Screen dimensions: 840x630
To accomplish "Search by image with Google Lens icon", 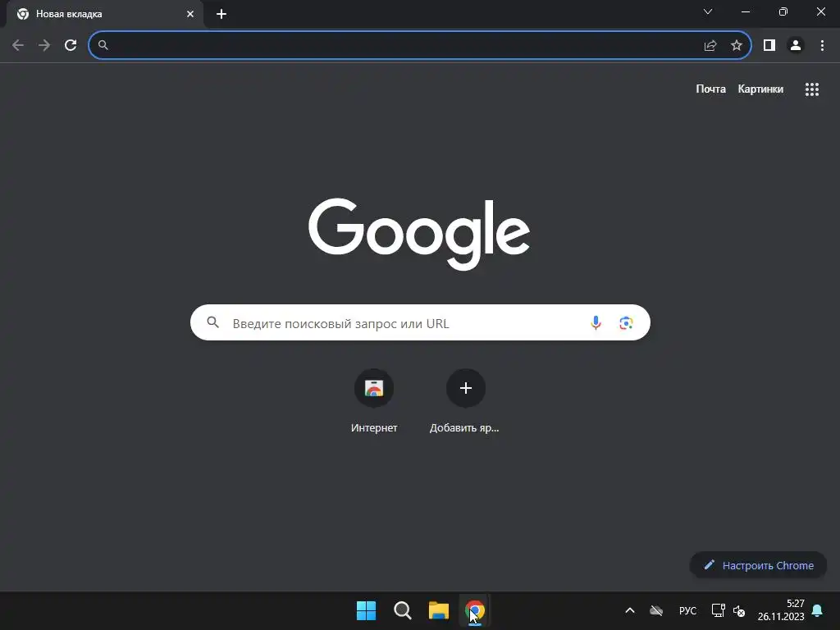I will tap(626, 323).
